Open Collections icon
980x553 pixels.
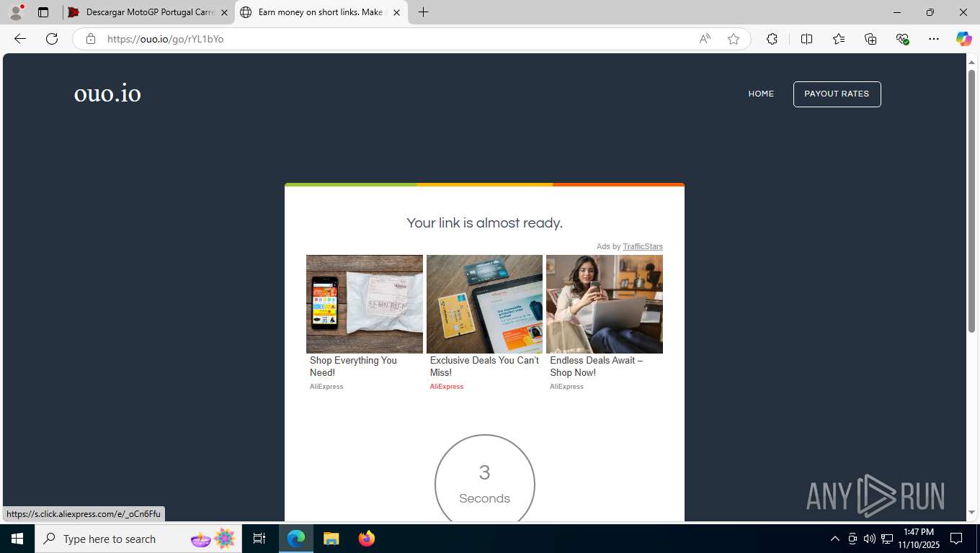[870, 39]
